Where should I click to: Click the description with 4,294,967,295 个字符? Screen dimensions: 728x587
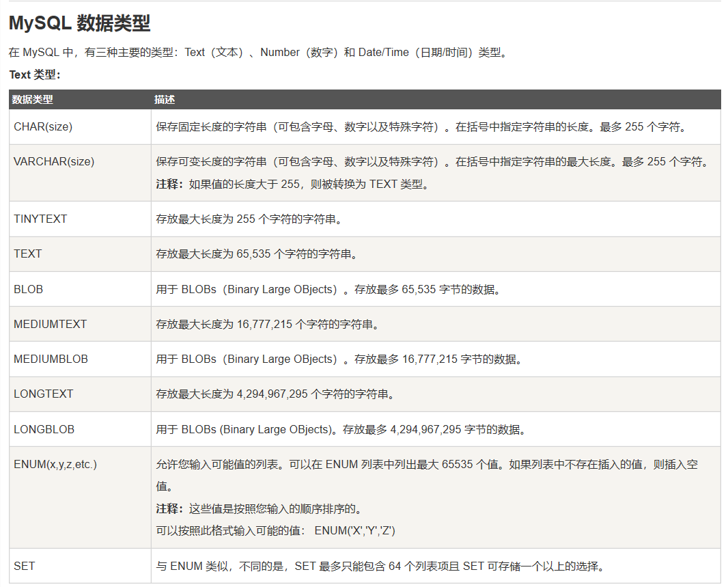point(277,394)
